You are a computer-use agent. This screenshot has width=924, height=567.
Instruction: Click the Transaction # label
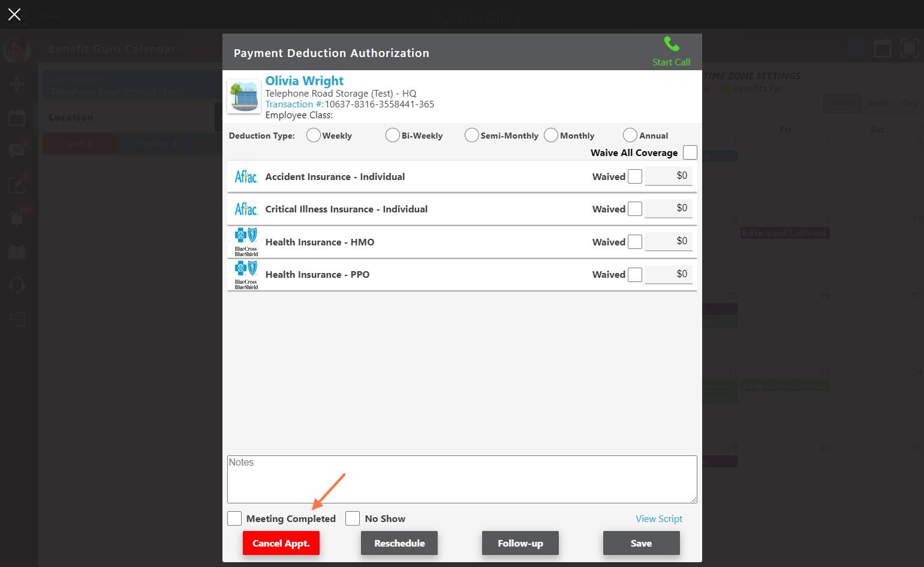[x=294, y=104]
